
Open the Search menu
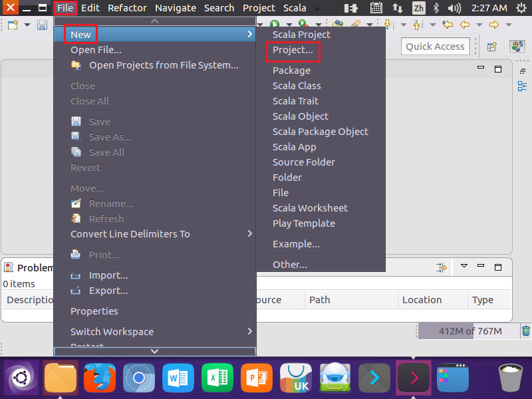[219, 8]
